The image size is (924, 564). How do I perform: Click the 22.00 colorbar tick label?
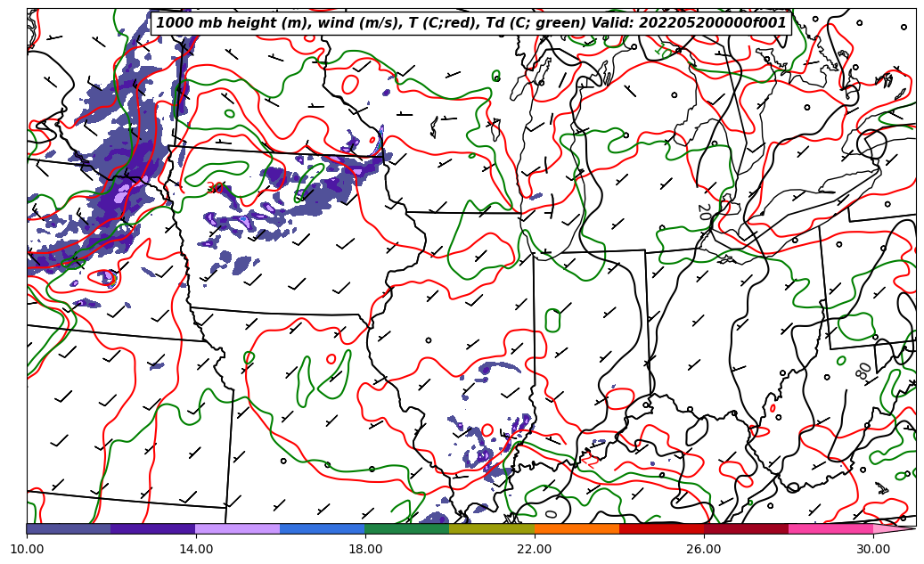pos(535,549)
